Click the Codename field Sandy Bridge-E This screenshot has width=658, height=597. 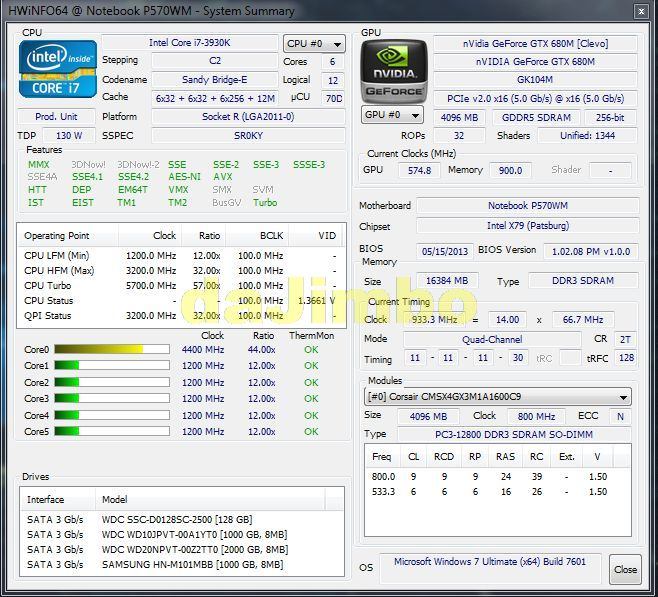(x=215, y=80)
